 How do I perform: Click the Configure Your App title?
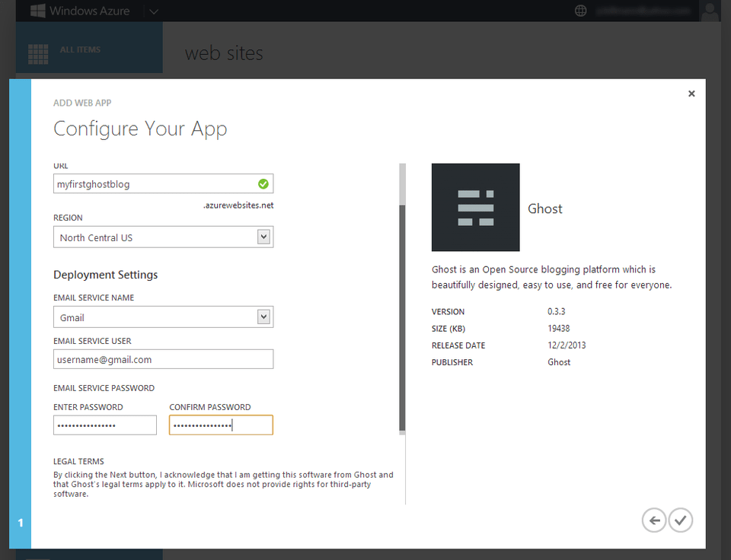(140, 129)
